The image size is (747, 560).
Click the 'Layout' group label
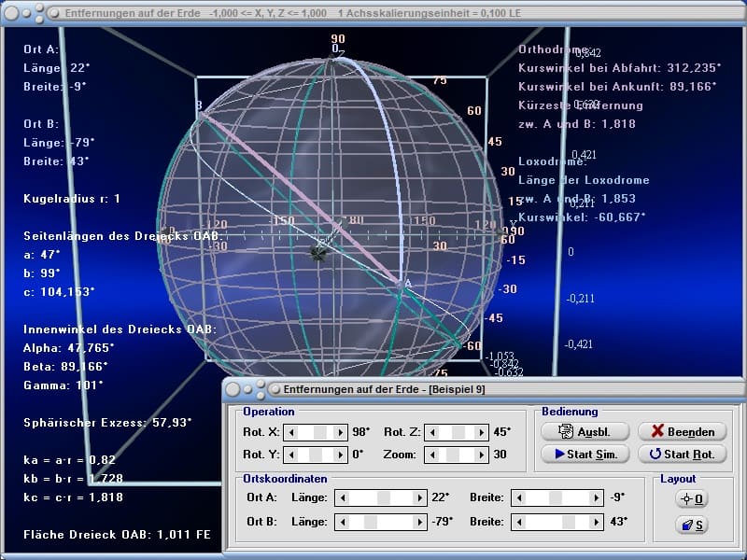(x=678, y=479)
